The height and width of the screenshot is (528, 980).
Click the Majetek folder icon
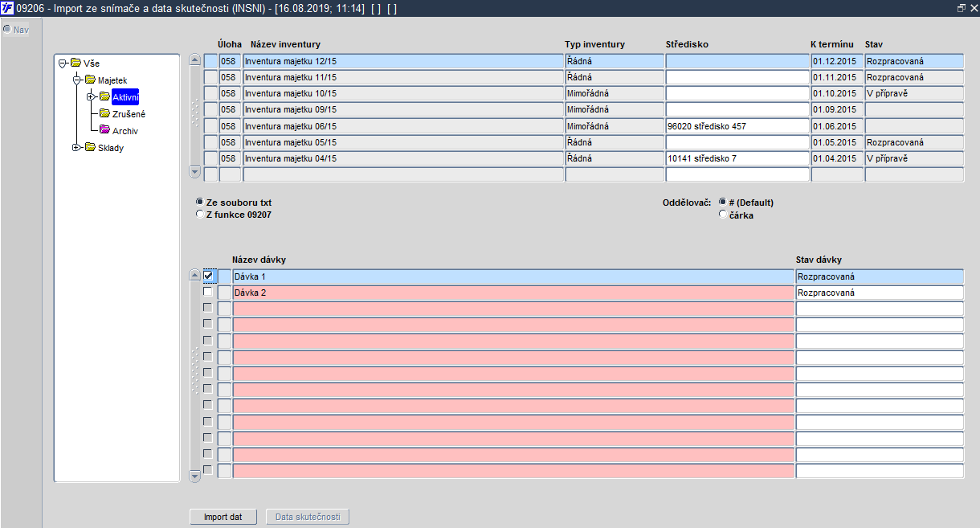tap(89, 80)
